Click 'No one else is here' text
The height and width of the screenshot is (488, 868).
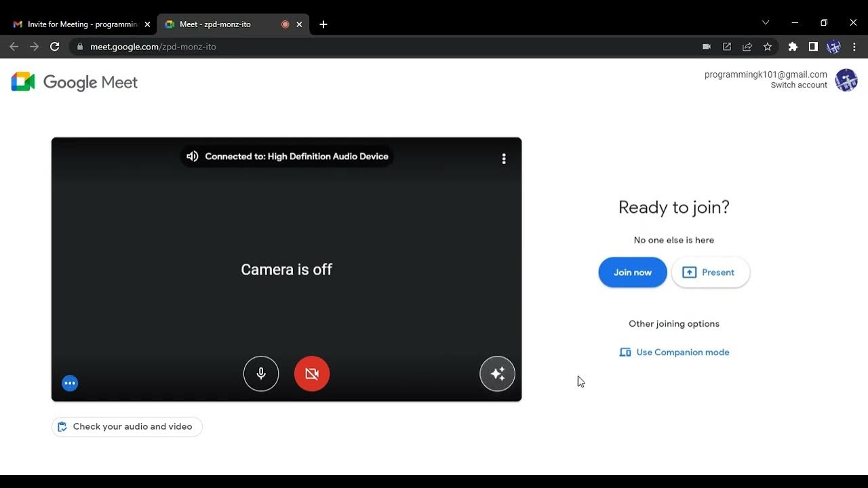click(x=674, y=240)
